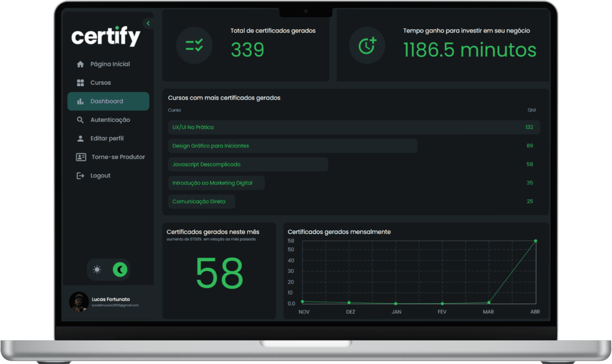
Task: Open Javascript Descomplicado course row
Action: [248, 164]
